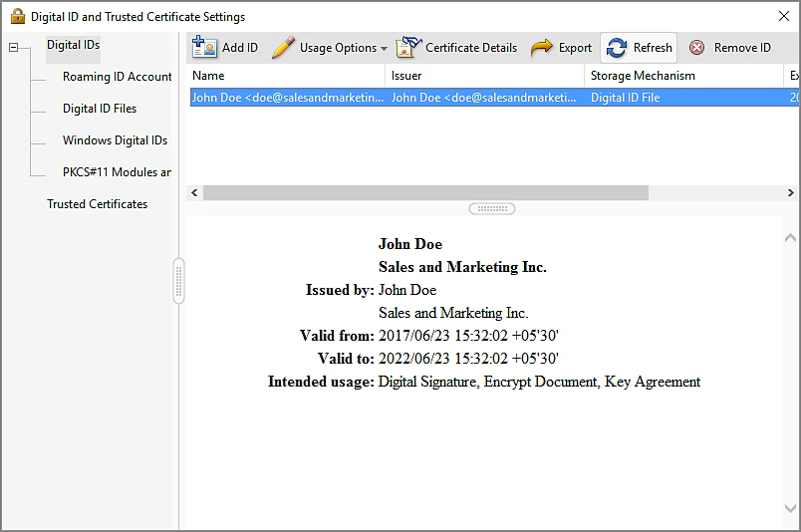This screenshot has width=801, height=532.
Task: Click the details pane scroll up arrow
Action: [790, 237]
